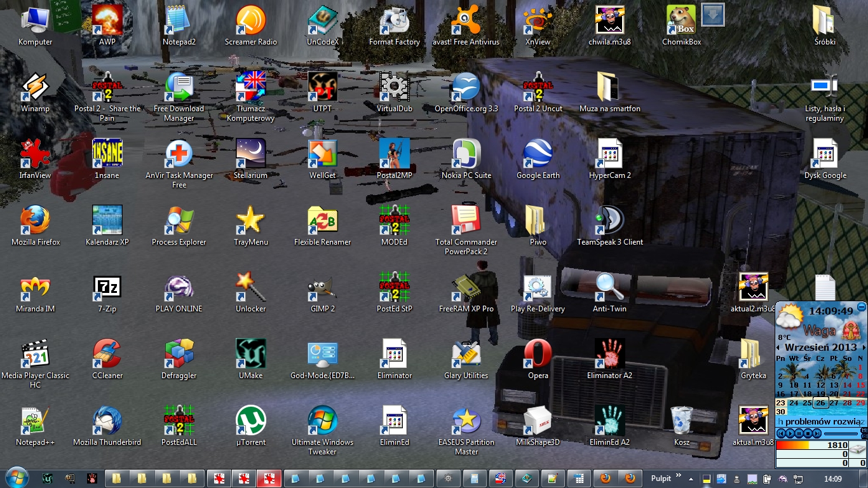Open avast! Free Antivirus icon
The width and height of the screenshot is (868, 488).
tap(466, 25)
